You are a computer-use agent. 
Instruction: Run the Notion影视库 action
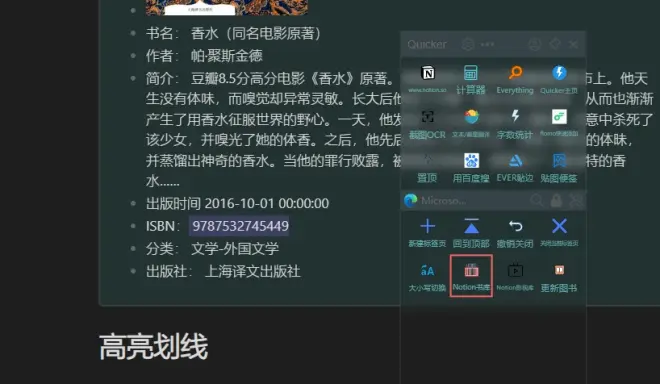click(515, 277)
